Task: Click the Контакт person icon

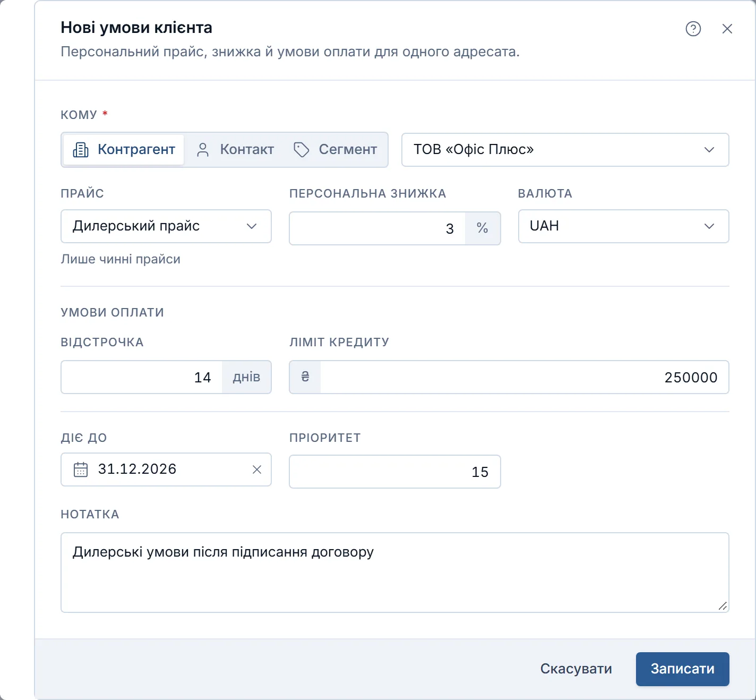Action: pyautogui.click(x=203, y=150)
